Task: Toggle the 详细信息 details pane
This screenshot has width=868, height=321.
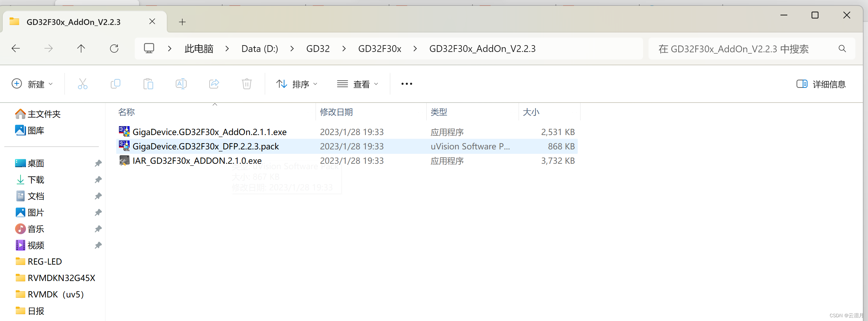Action: tap(821, 84)
